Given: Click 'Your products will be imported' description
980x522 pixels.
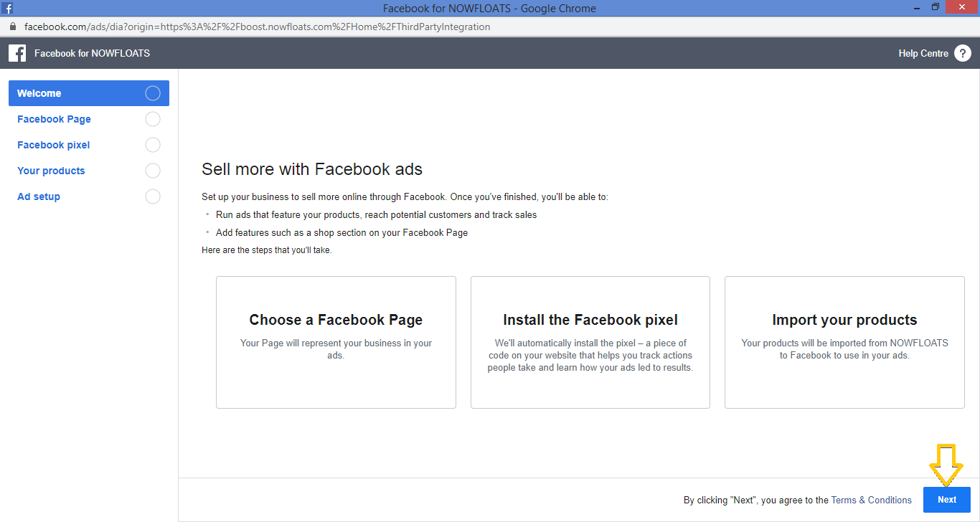Looking at the screenshot, I should pos(844,349).
